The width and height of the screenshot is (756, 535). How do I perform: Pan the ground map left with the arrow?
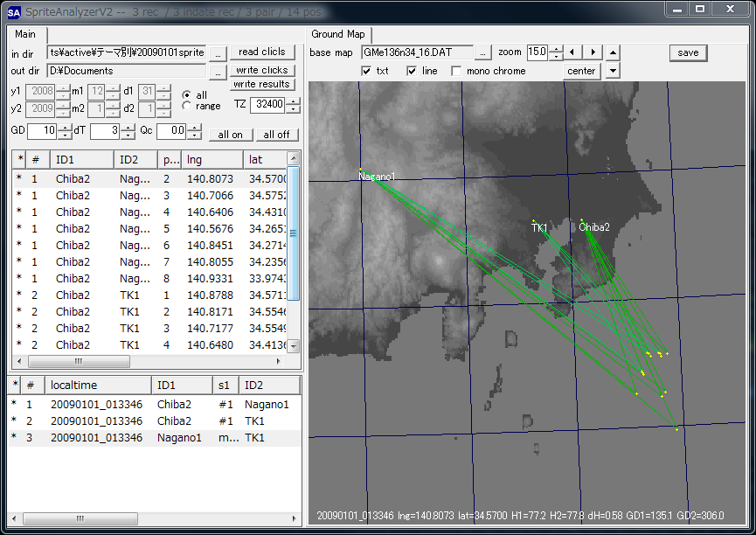click(572, 52)
